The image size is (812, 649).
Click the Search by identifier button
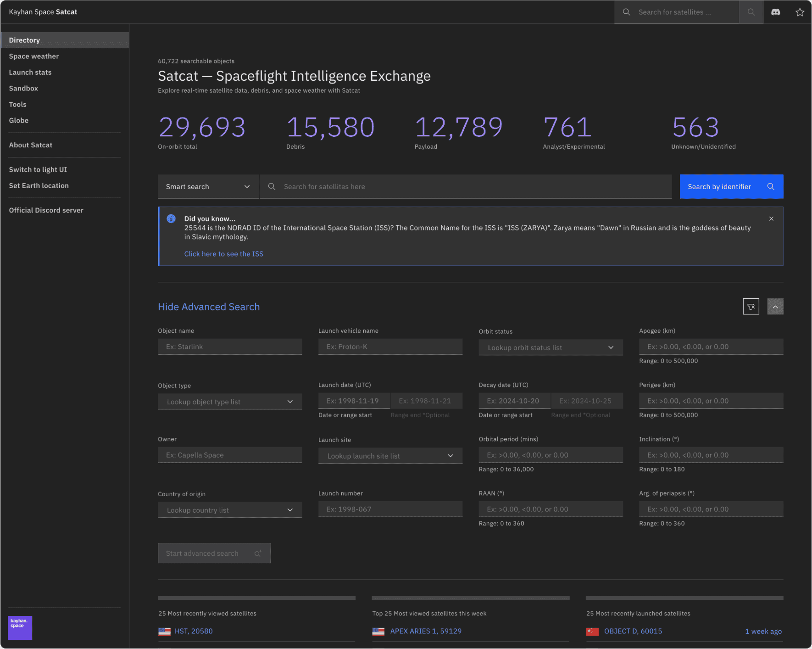731,186
